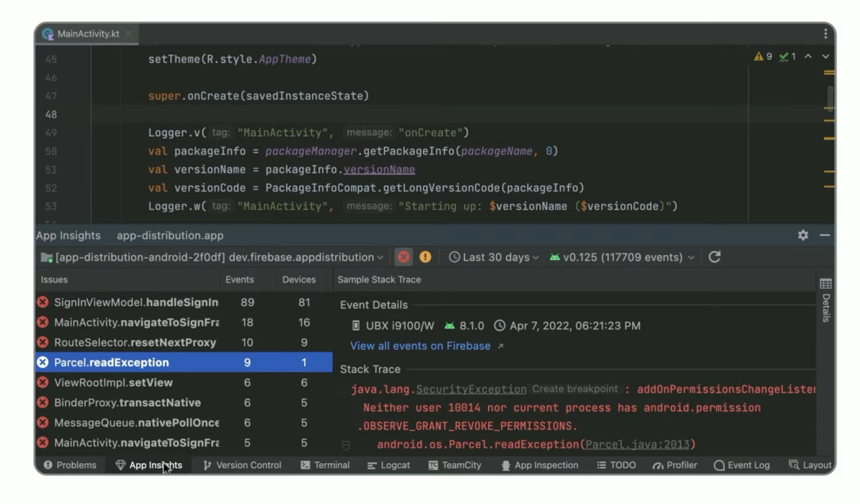Screen dimensions: 860x504
Task: Click the editor kebab menu icon
Action: (x=825, y=34)
